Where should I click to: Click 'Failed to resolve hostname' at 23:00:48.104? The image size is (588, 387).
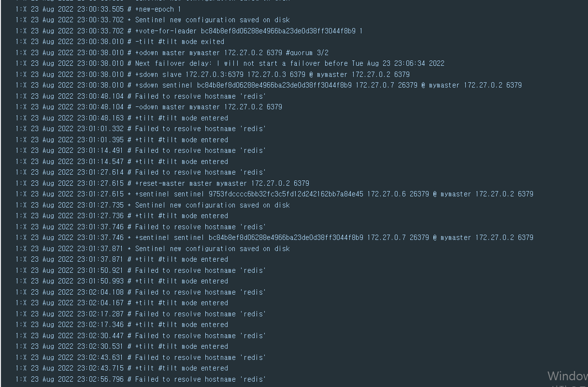point(201,96)
